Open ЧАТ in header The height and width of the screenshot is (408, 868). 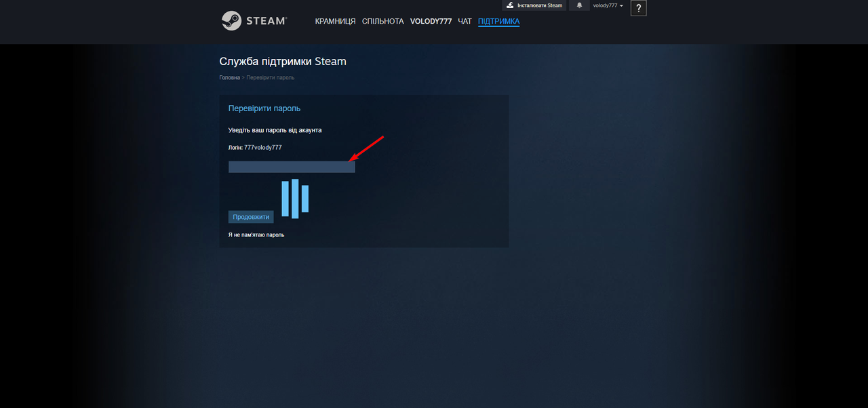click(465, 22)
